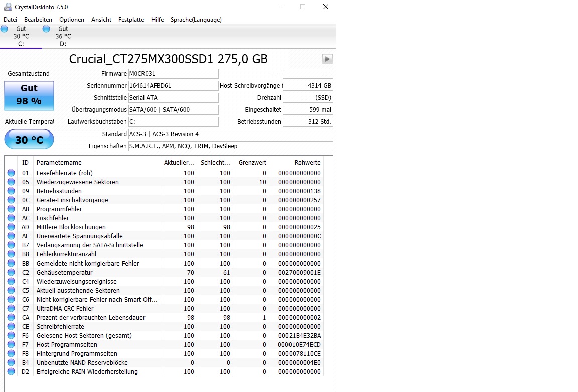The height and width of the screenshot is (392, 578).
Task: Select the C: drive tab
Action: (x=21, y=36)
